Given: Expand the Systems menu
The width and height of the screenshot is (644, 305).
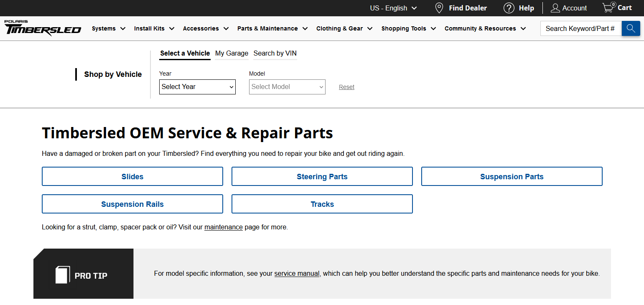Looking at the screenshot, I should 109,28.
